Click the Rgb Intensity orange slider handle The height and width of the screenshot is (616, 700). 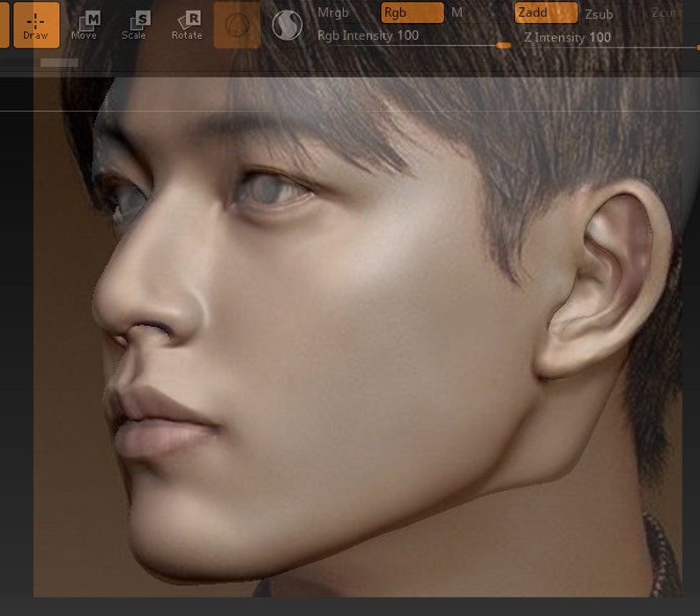pos(503,46)
